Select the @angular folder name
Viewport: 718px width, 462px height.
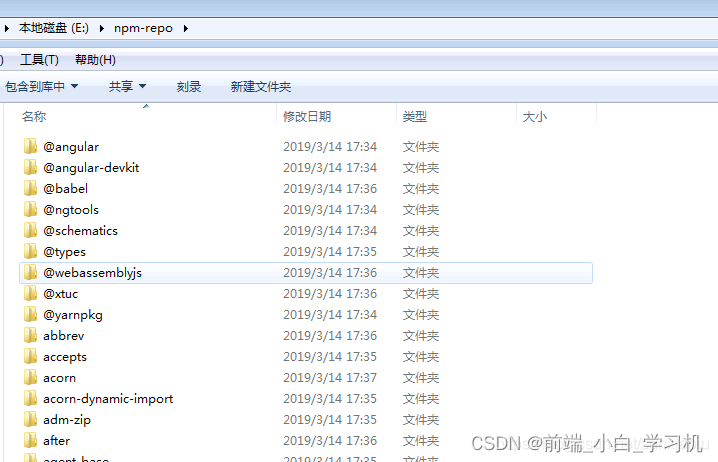click(71, 147)
